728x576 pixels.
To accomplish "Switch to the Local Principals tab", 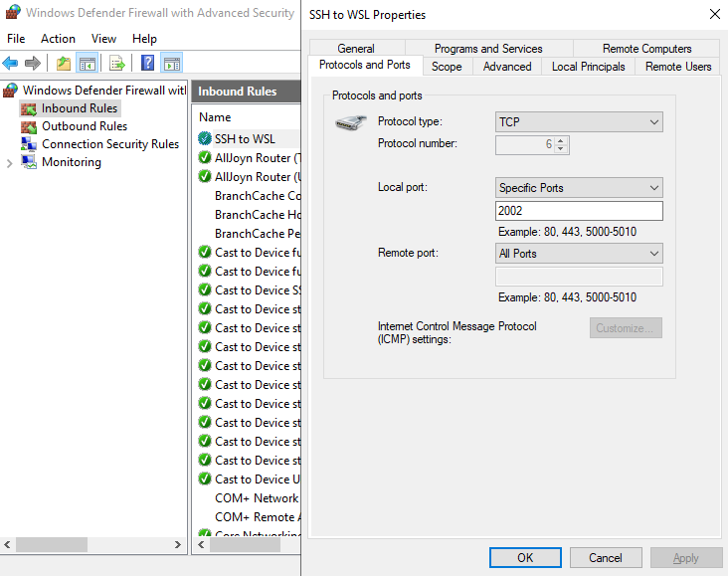I will pyautogui.click(x=588, y=67).
